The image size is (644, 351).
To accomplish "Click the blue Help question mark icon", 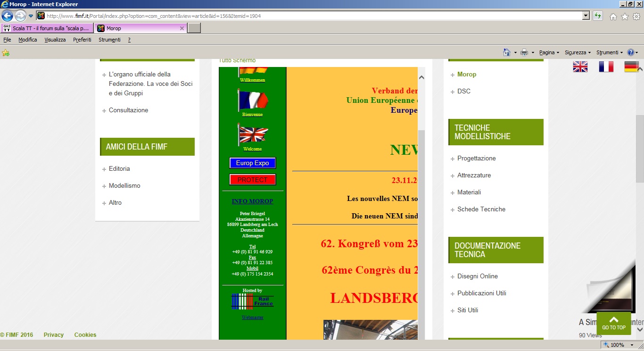I will pos(631,52).
